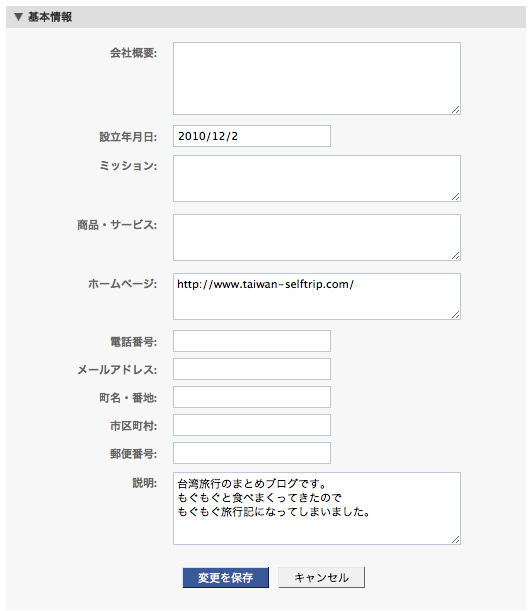Click the 市区町村 input field
Image resolution: width=529 pixels, height=611 pixels.
[x=252, y=425]
